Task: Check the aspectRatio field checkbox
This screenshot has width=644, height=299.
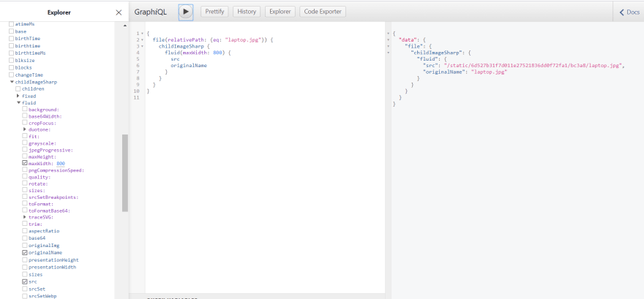Action: (x=25, y=231)
